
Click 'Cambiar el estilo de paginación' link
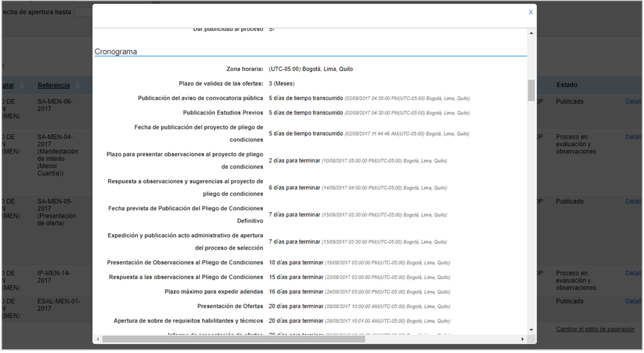coord(595,329)
